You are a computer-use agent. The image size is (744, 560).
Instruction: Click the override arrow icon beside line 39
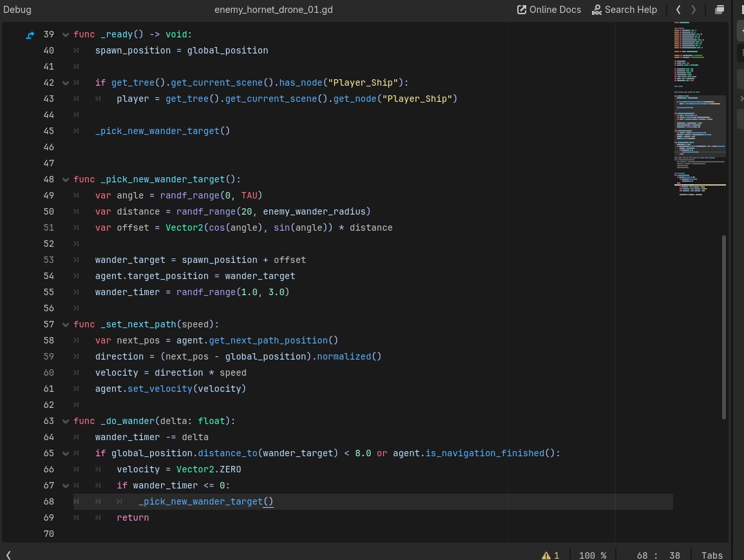pos(30,35)
